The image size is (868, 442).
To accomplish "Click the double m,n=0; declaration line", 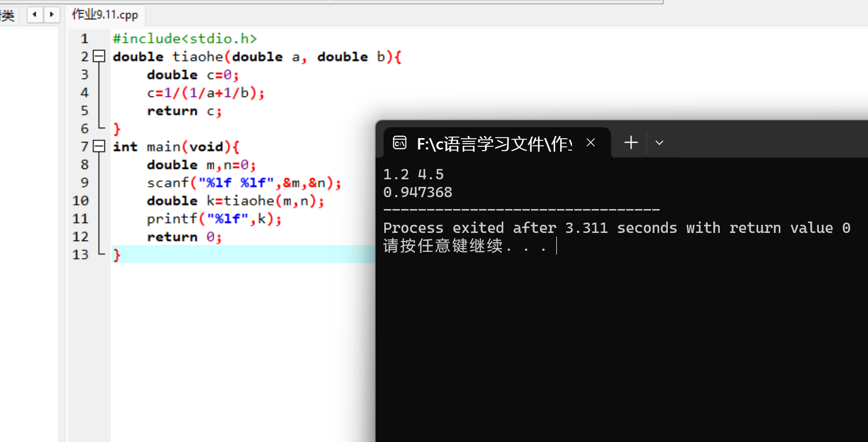I will [x=201, y=165].
